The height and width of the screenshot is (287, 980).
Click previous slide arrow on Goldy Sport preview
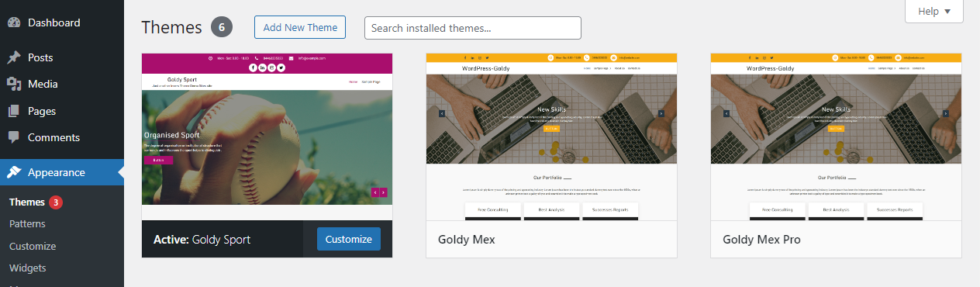pyautogui.click(x=375, y=192)
